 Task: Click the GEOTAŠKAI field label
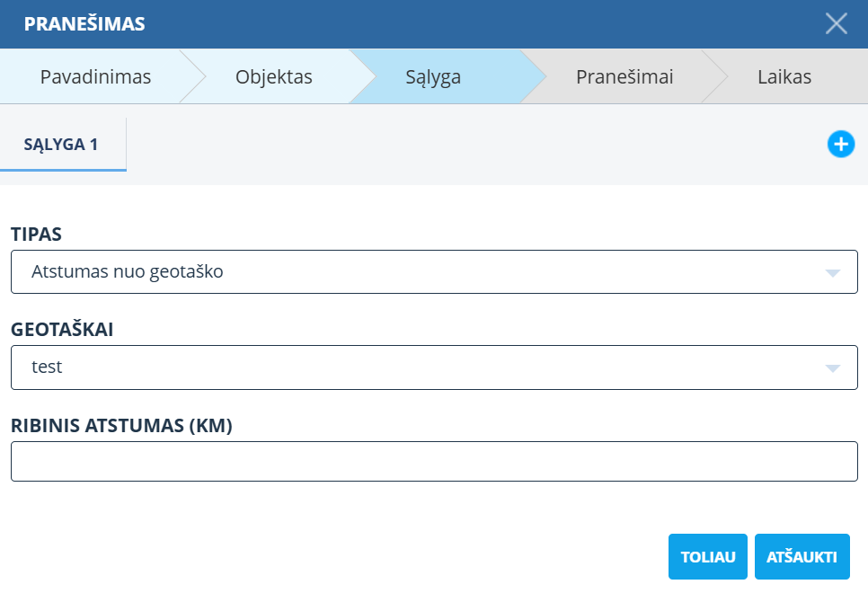click(x=62, y=330)
